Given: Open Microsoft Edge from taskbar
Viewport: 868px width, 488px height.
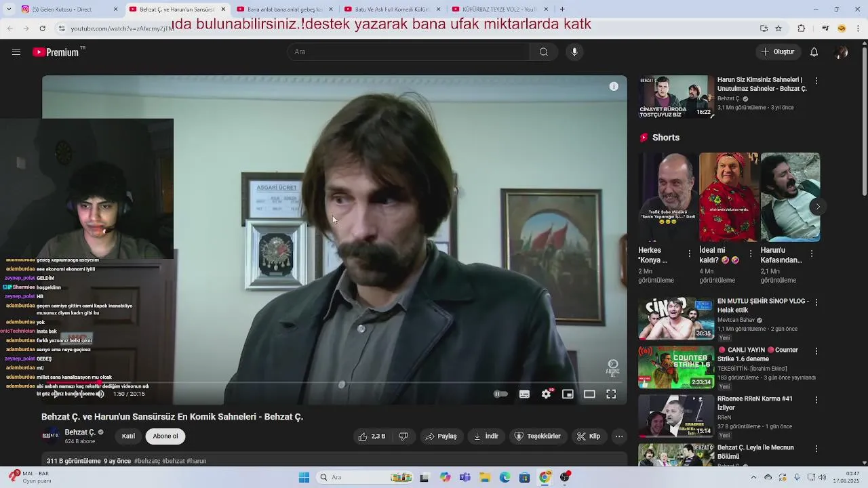Looking at the screenshot, I should point(505,477).
